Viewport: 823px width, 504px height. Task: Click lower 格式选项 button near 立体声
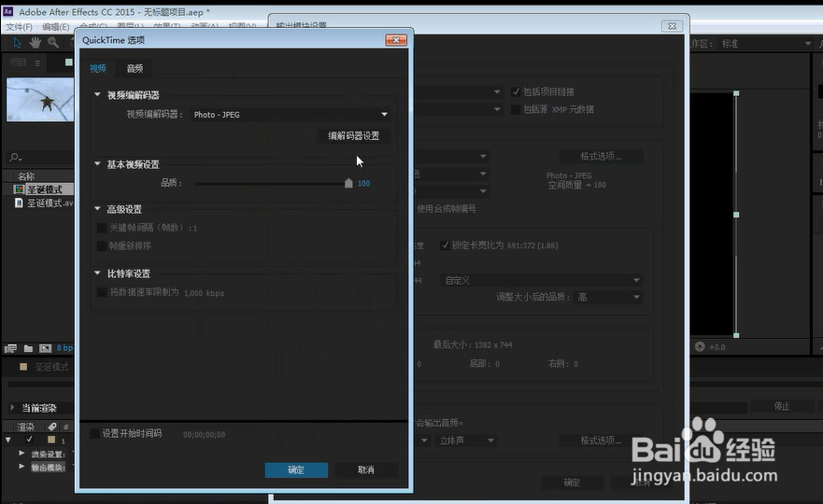click(601, 441)
